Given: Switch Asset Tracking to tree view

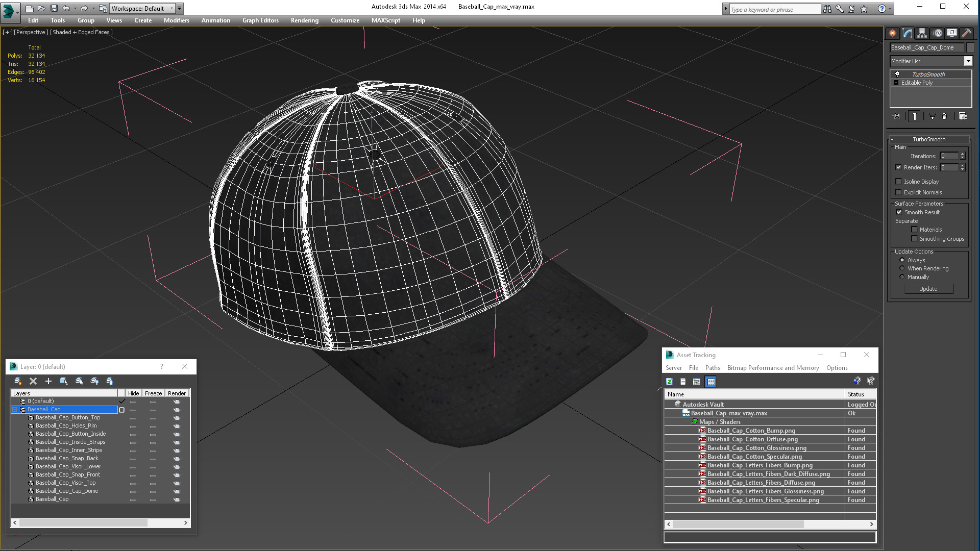Looking at the screenshot, I should tap(697, 382).
